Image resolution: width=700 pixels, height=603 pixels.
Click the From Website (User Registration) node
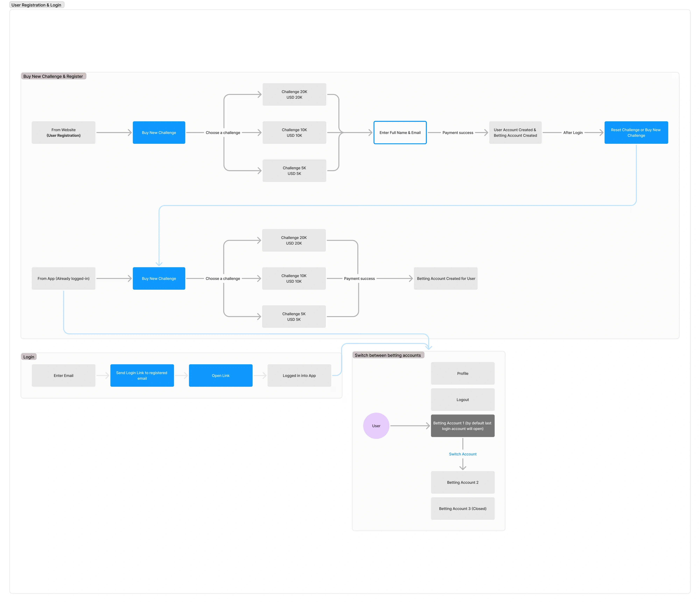coord(64,132)
